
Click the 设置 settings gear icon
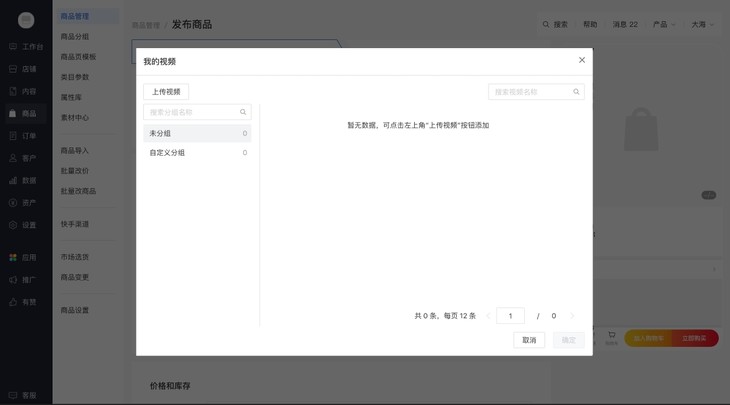point(13,225)
